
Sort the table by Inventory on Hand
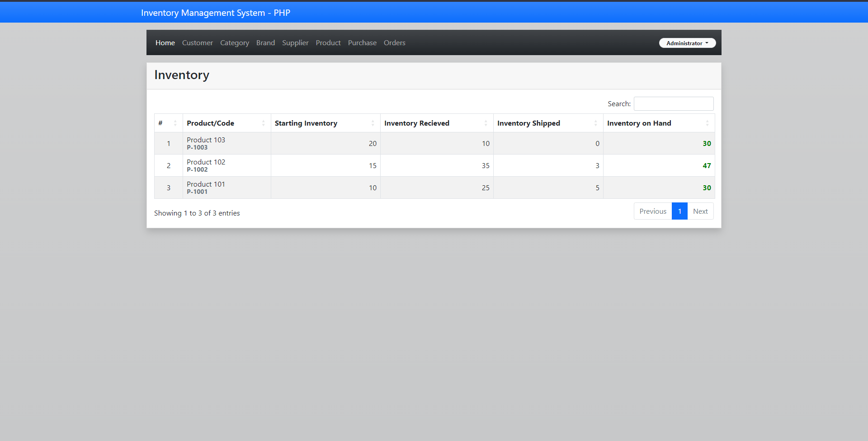[639, 123]
